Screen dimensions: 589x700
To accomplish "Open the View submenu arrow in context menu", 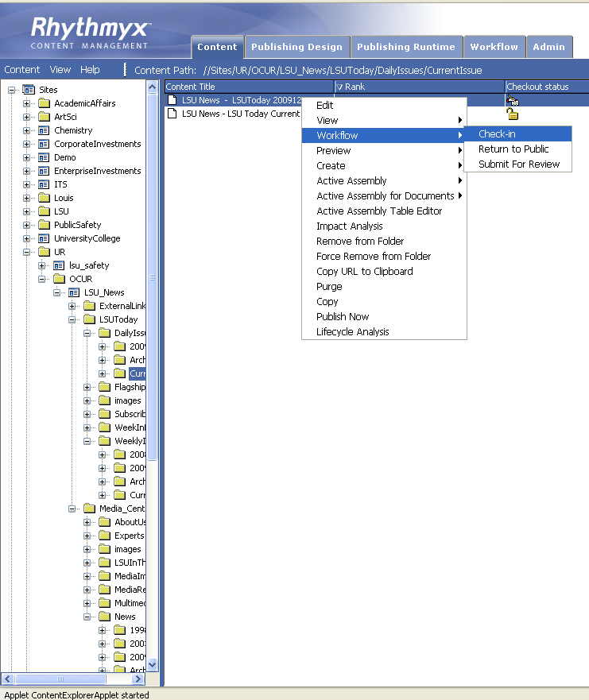I will [459, 120].
